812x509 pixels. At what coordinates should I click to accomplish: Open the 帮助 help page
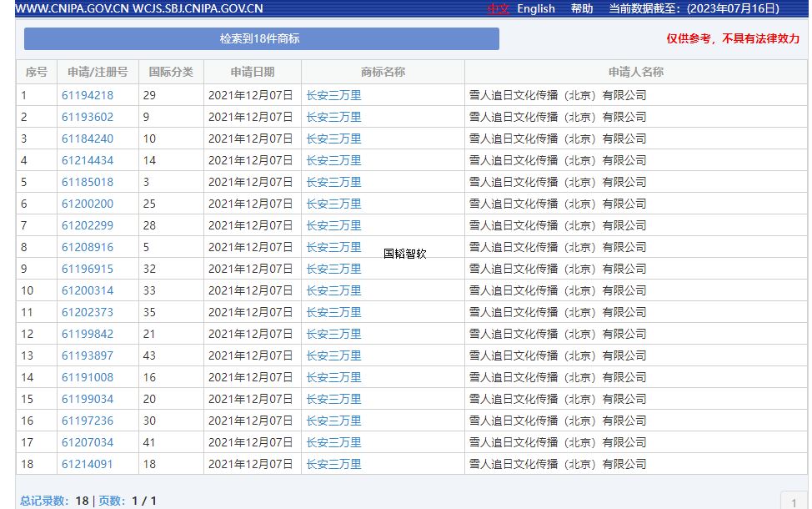click(582, 9)
